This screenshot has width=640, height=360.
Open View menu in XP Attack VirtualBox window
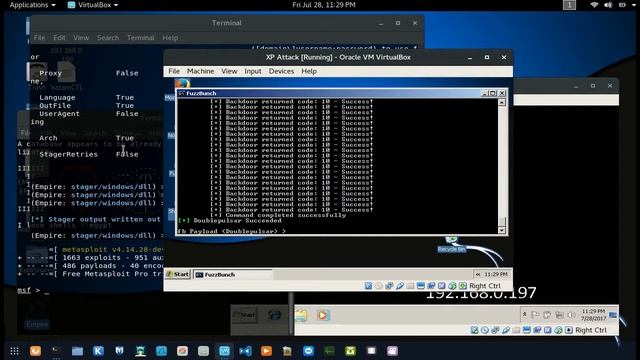[x=229, y=71]
